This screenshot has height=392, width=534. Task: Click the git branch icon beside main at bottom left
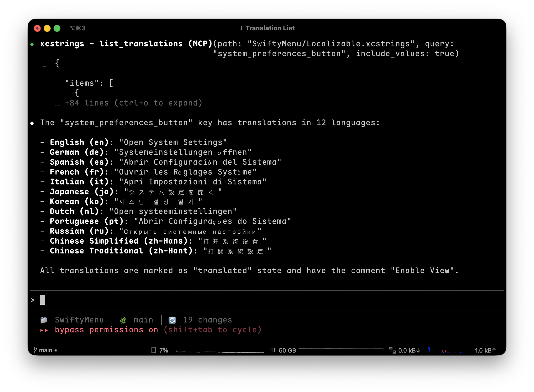pyautogui.click(x=35, y=350)
